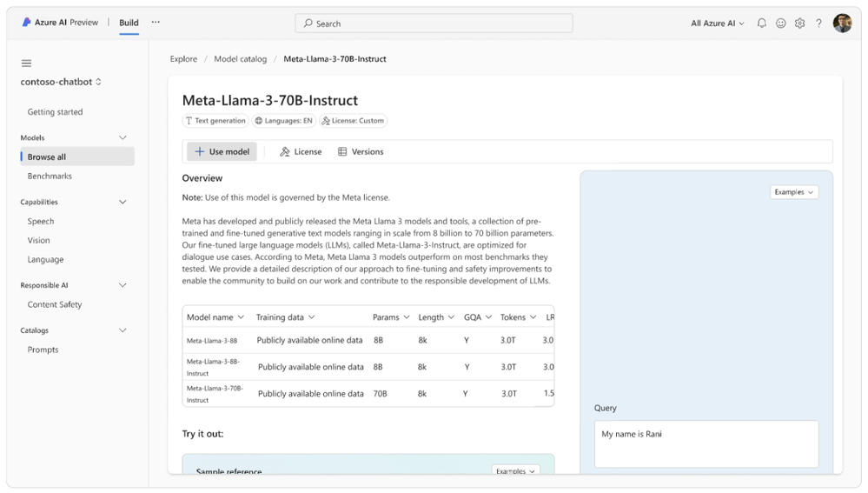Image resolution: width=868 pixels, height=493 pixels.
Task: Open the user profile avatar
Action: [x=842, y=23]
